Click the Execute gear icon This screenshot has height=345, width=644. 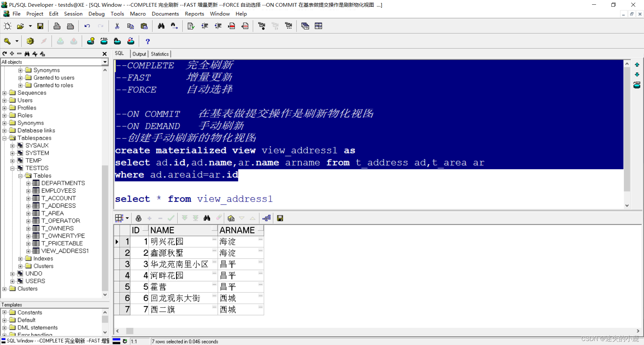click(x=30, y=41)
